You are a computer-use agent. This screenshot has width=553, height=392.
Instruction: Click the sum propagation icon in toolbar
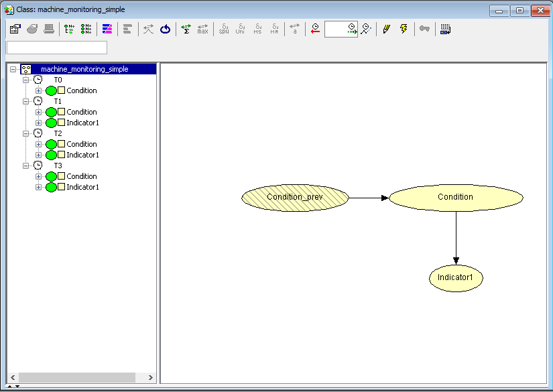click(186, 29)
